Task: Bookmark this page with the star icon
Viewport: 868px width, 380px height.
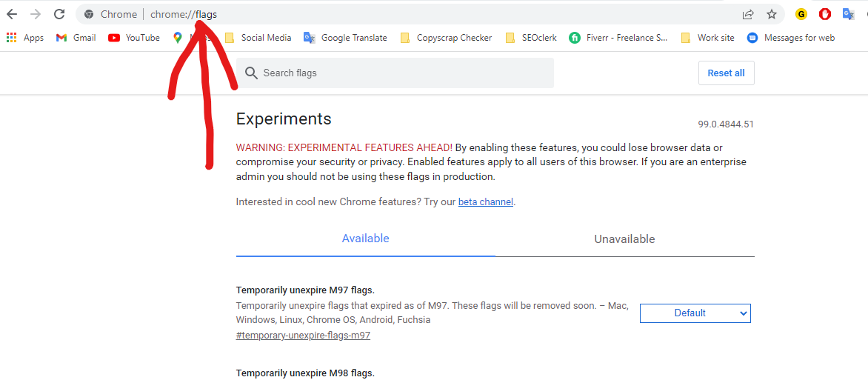Action: (x=772, y=14)
